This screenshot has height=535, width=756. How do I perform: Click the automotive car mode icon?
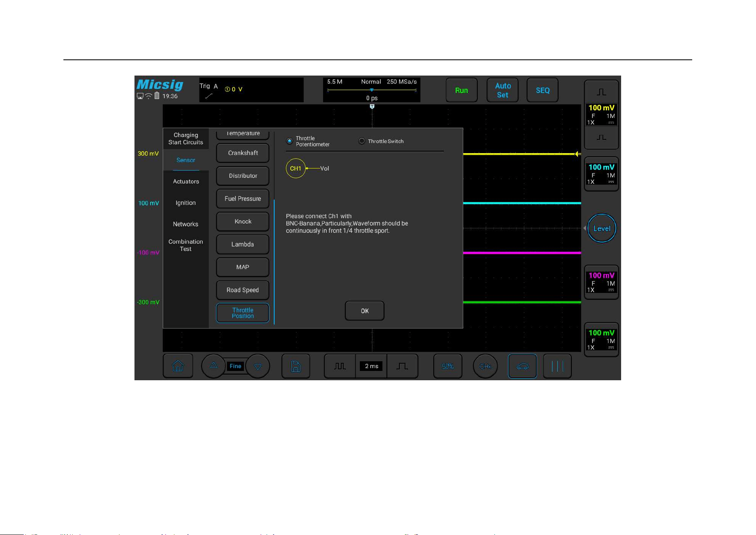(x=522, y=366)
